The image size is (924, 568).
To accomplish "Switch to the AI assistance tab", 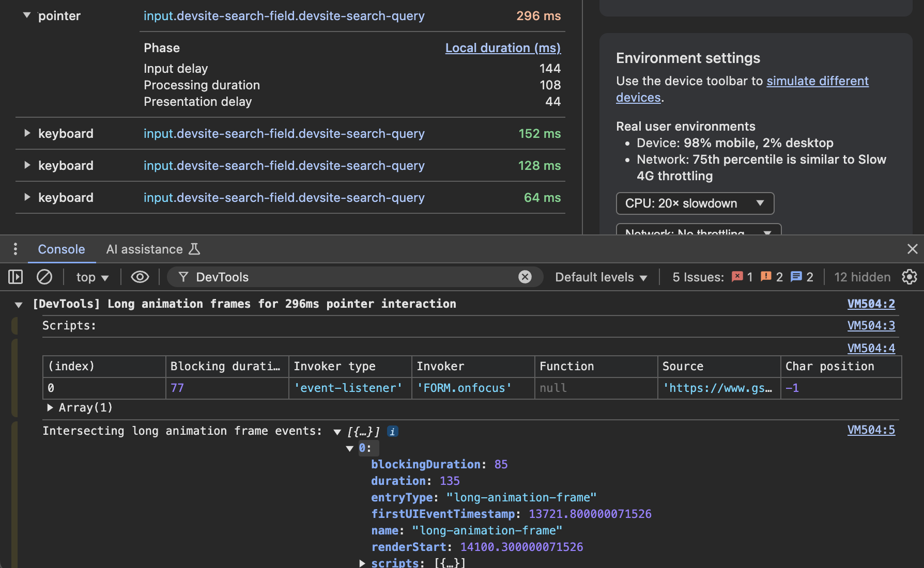I will 153,249.
